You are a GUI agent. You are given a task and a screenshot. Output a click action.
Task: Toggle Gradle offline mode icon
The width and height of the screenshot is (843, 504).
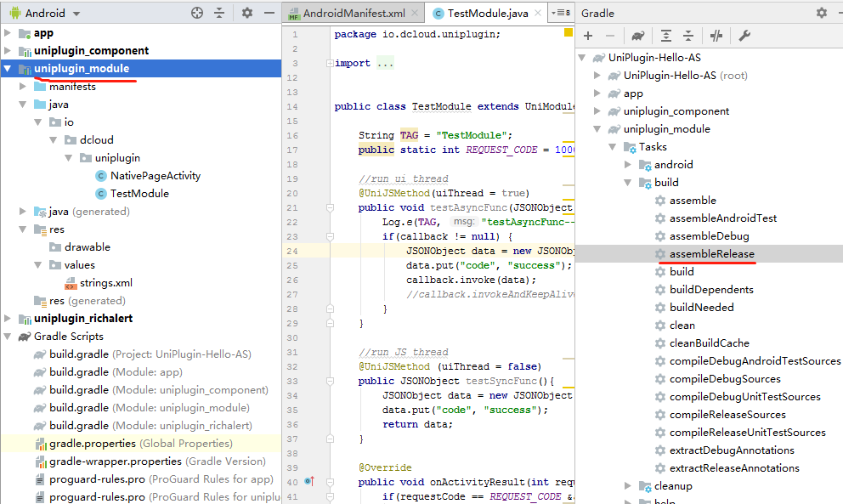pos(716,36)
